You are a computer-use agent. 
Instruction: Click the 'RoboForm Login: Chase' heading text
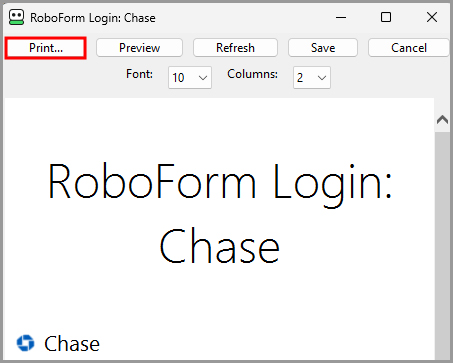219,213
